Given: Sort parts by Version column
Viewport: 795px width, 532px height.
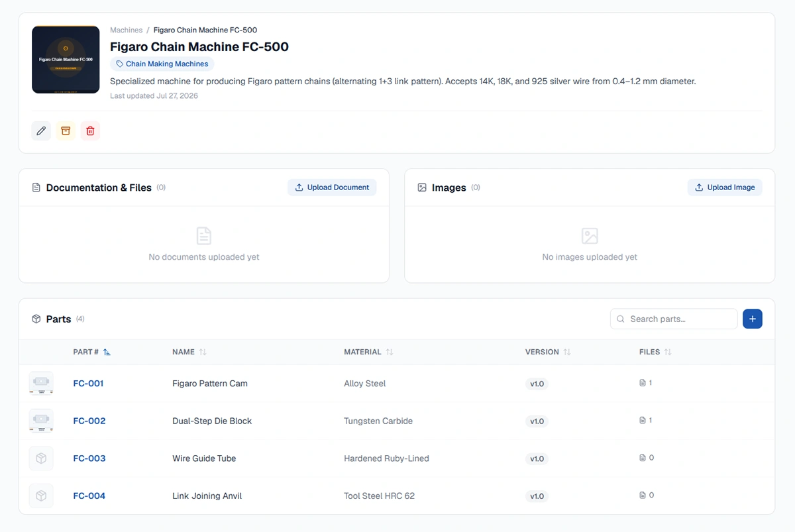Looking at the screenshot, I should [x=548, y=352].
